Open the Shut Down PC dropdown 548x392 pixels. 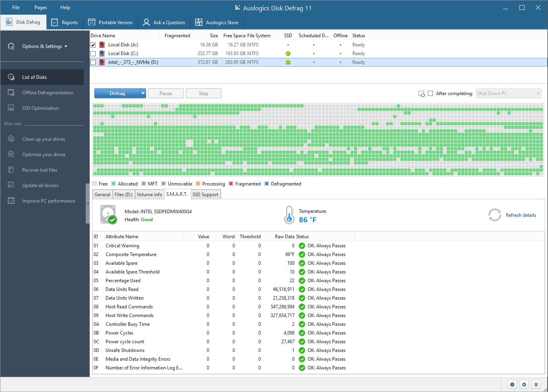point(509,94)
